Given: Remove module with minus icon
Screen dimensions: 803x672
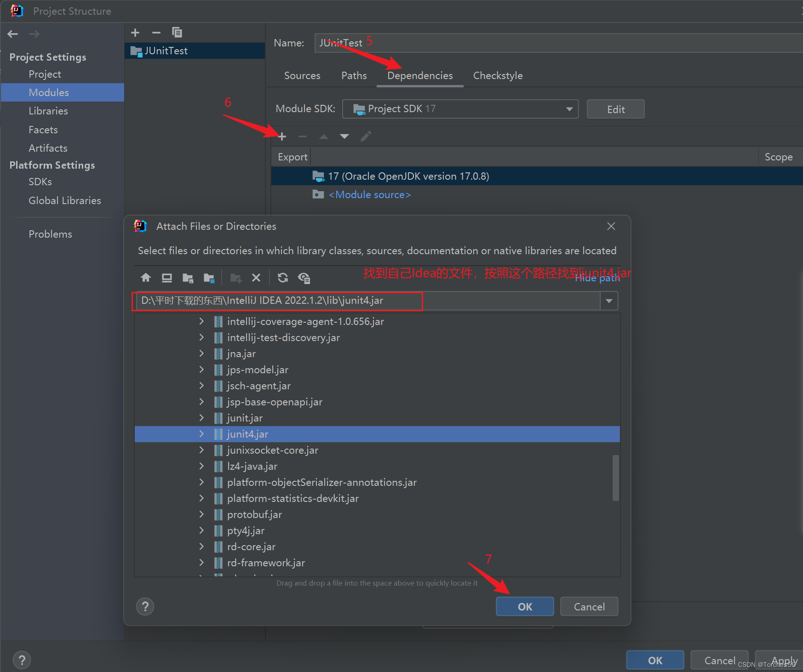Looking at the screenshot, I should click(x=156, y=33).
